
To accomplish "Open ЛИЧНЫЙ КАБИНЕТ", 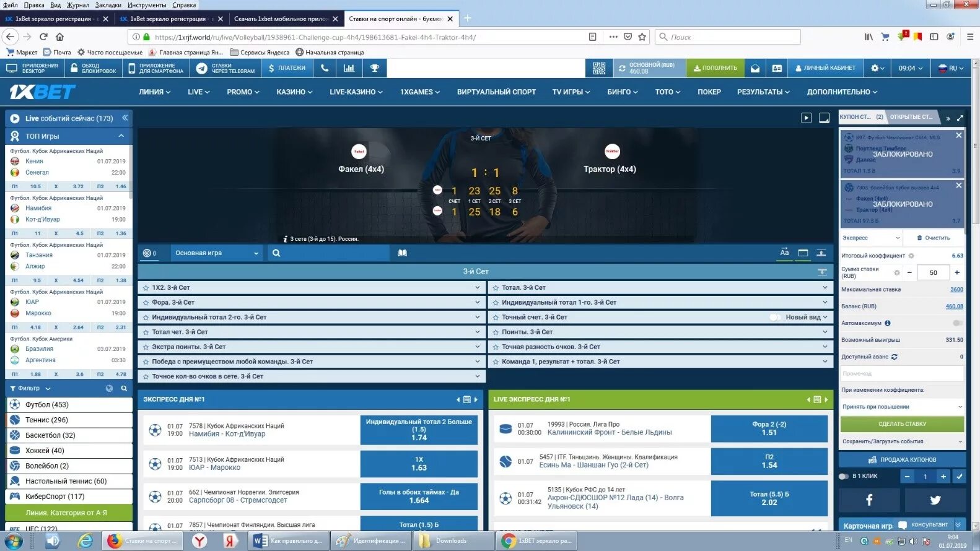I will coord(825,68).
